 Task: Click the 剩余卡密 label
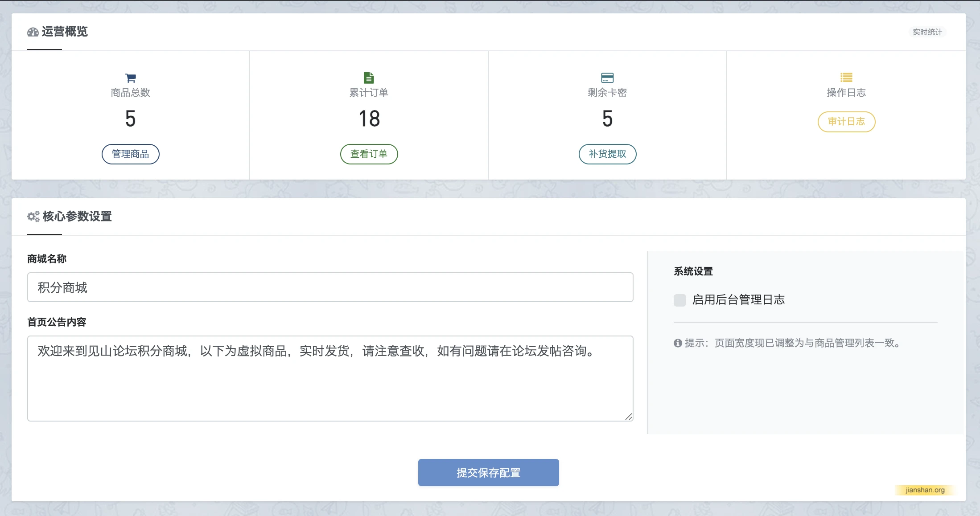coord(608,93)
